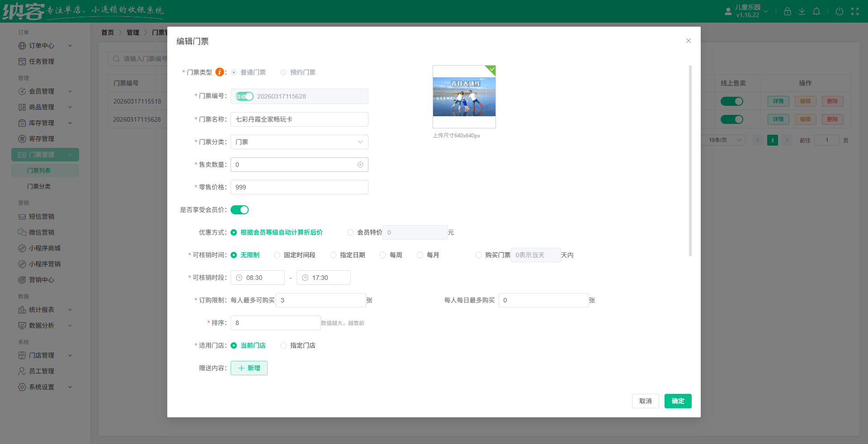Screen dimensions: 868x444
Task: Navigate to 首页 via the breadcrumb
Action: tap(108, 32)
